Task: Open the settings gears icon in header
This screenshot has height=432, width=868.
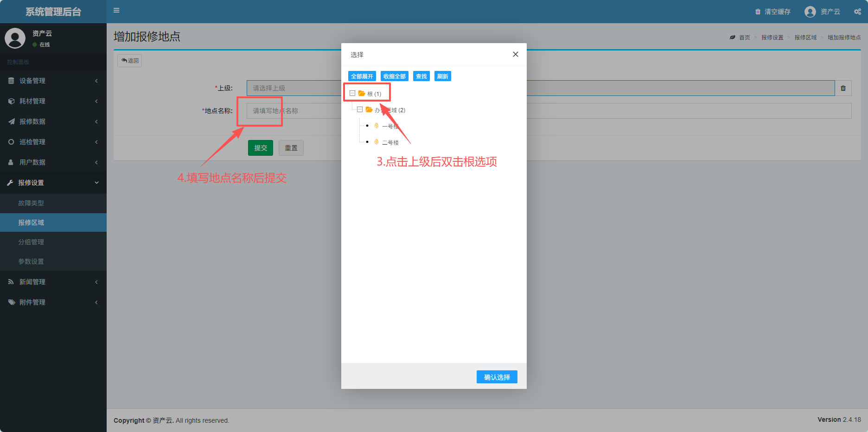Action: tap(857, 12)
